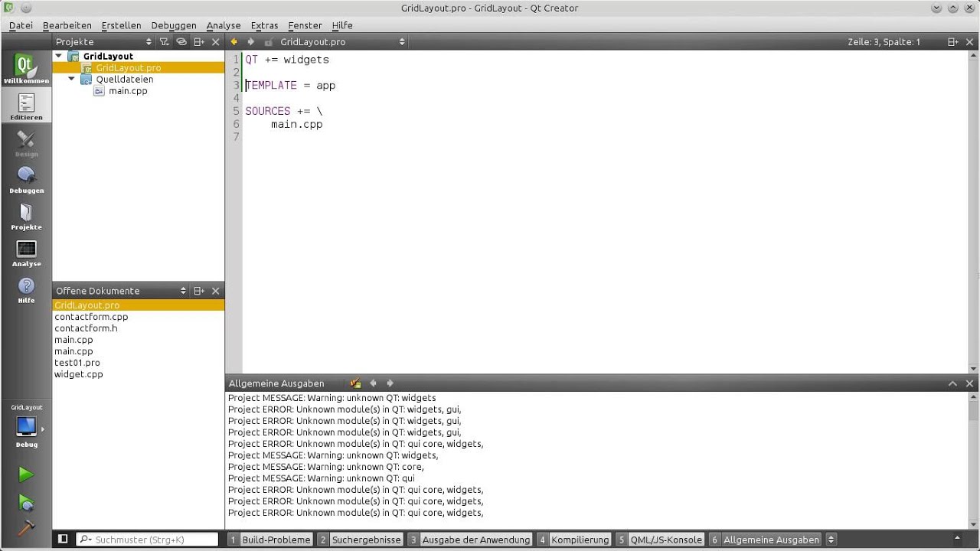Viewport: 980px width, 551px height.
Task: Maximize the output pane with the up arrow
Action: tap(953, 383)
